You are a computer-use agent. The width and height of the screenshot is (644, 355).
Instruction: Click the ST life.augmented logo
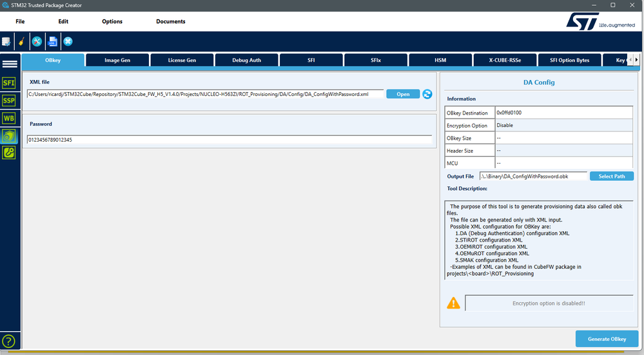[600, 21]
